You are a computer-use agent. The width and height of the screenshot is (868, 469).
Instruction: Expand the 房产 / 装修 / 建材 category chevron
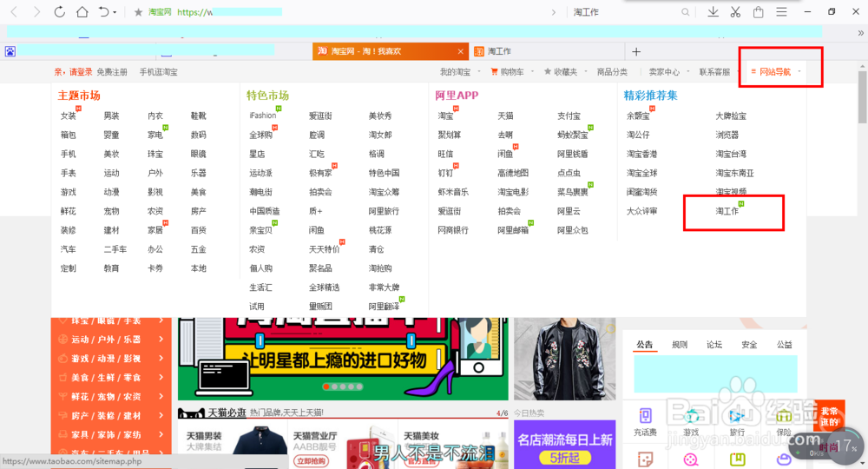click(161, 415)
